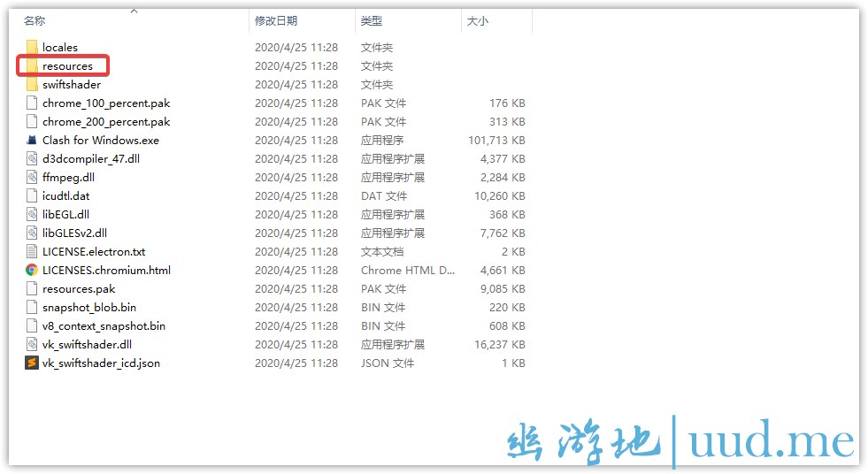
Task: Sort by the 类型 column header
Action: [x=372, y=20]
